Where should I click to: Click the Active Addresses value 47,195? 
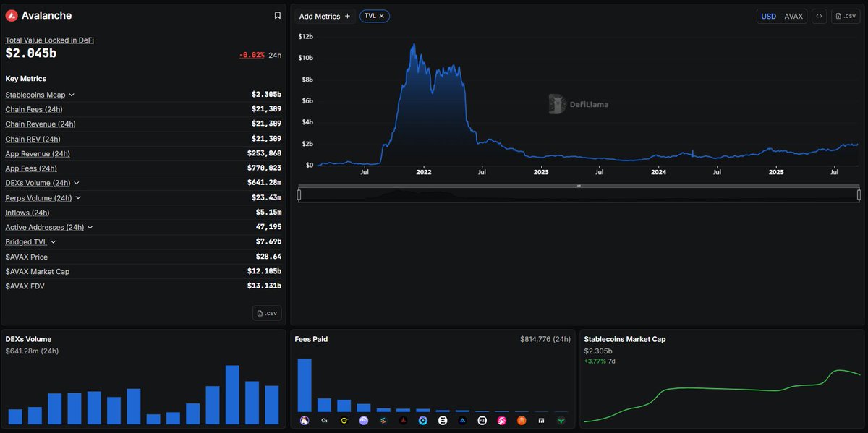268,227
